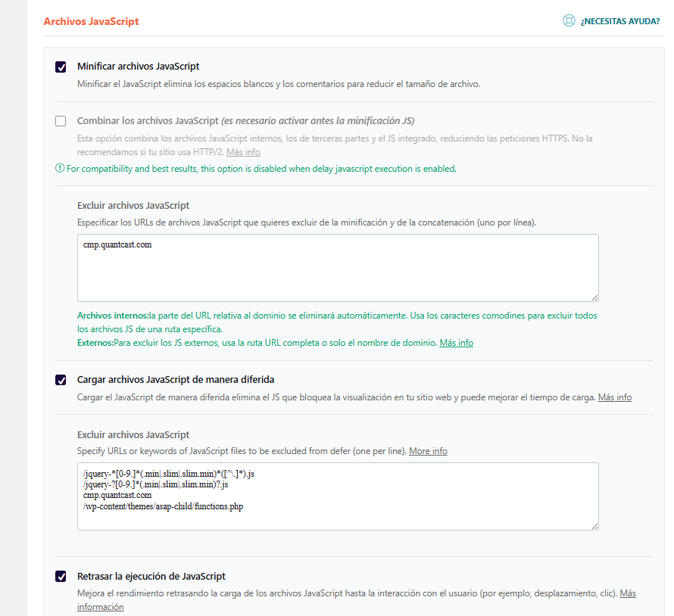Focus the minification exclusion textarea
The width and height of the screenshot is (674, 616).
(338, 268)
